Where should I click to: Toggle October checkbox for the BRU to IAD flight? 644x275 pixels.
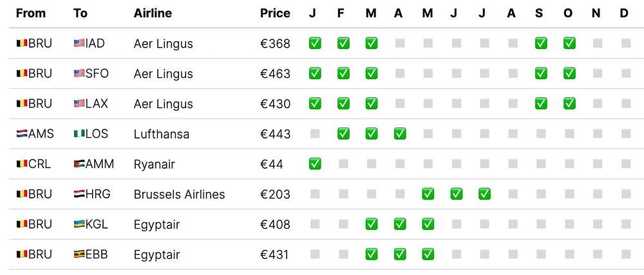click(x=569, y=43)
